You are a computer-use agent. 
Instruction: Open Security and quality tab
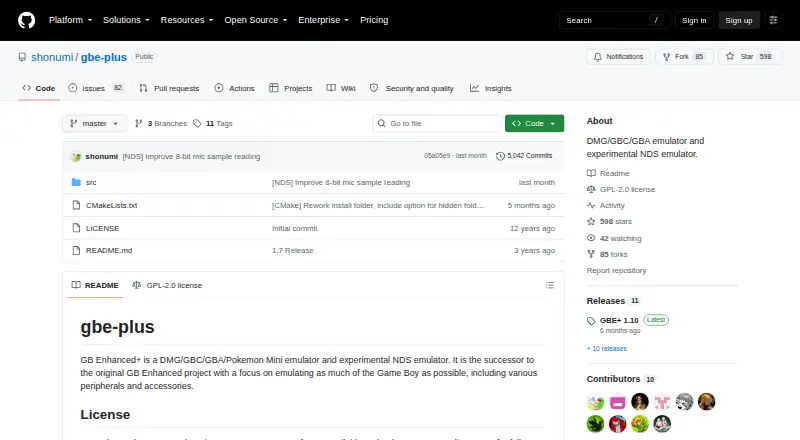click(412, 88)
